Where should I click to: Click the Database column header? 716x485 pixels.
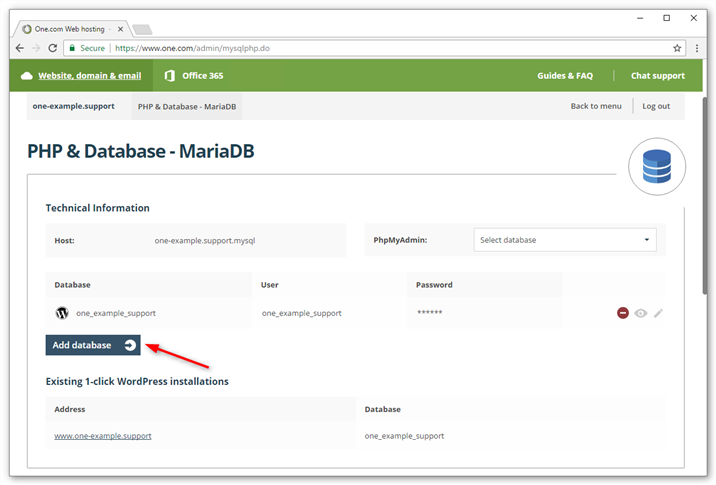[x=72, y=285]
